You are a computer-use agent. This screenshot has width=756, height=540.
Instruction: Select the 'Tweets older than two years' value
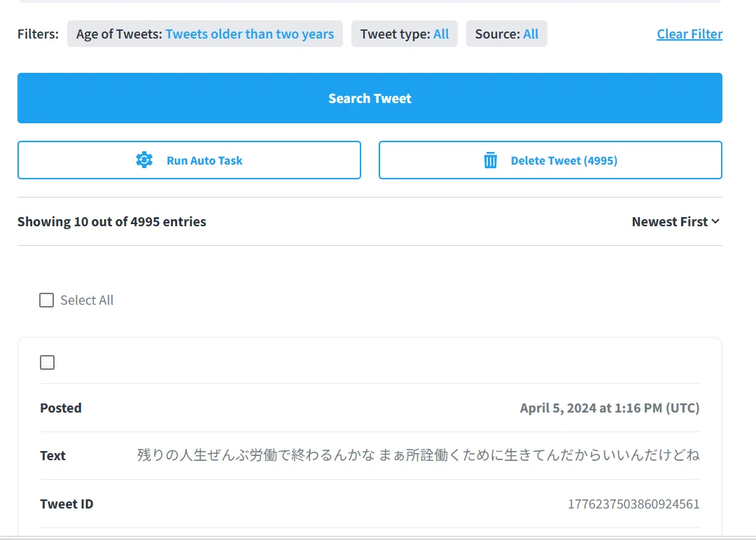[x=250, y=34]
